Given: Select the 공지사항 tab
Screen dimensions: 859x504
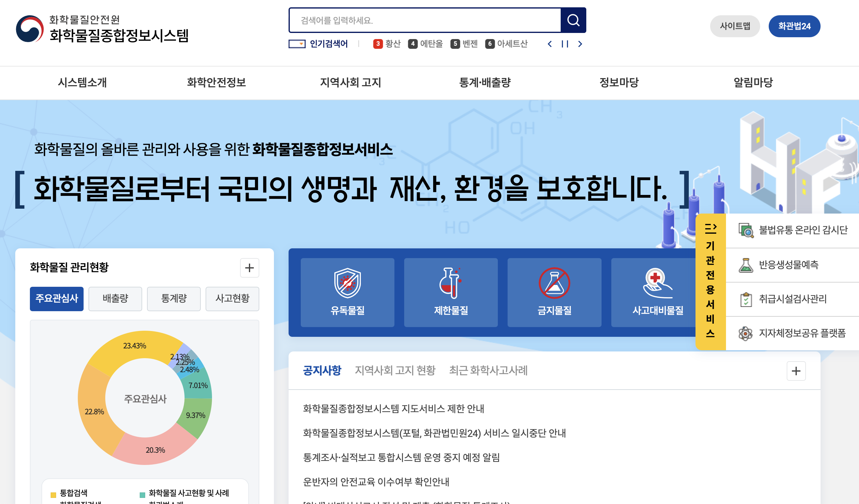Looking at the screenshot, I should point(322,370).
